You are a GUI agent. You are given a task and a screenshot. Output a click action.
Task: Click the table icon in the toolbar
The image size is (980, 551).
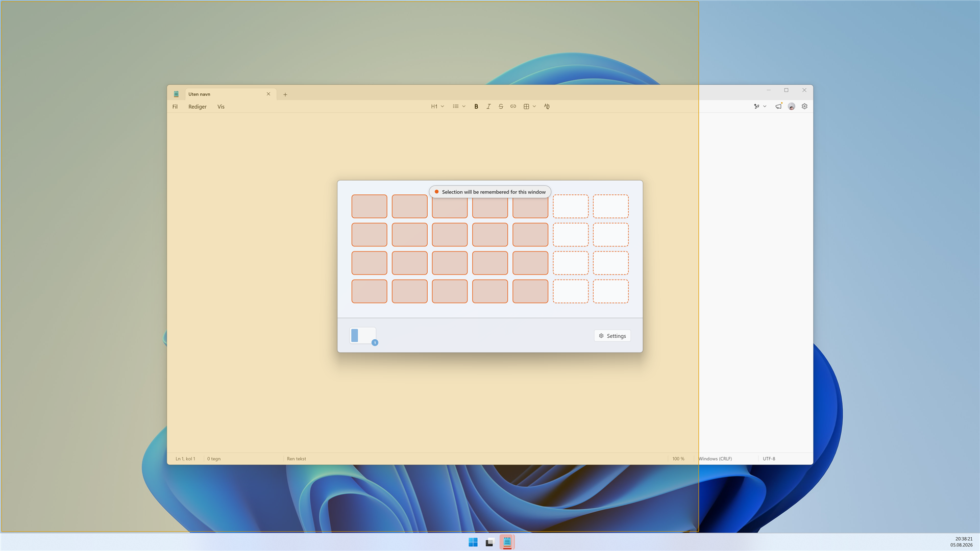(x=526, y=107)
